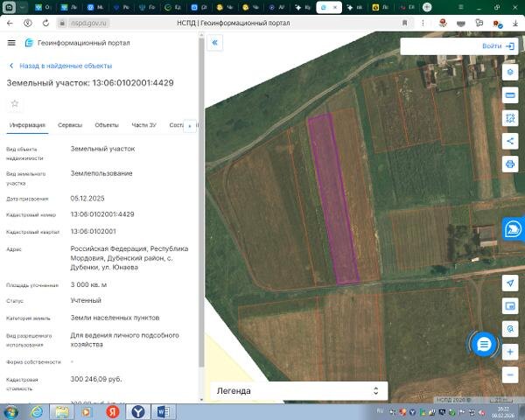The image size is (525, 420).
Task: Click the category value Земли населенных пунктов
Action: 115,318
